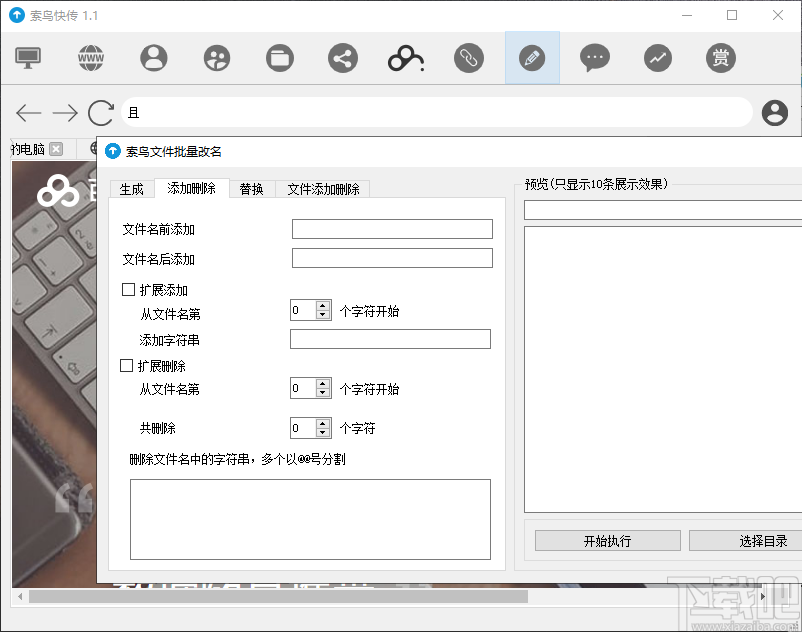802x632 pixels.
Task: Click inside the 文件名前添加 input field
Action: pos(390,228)
